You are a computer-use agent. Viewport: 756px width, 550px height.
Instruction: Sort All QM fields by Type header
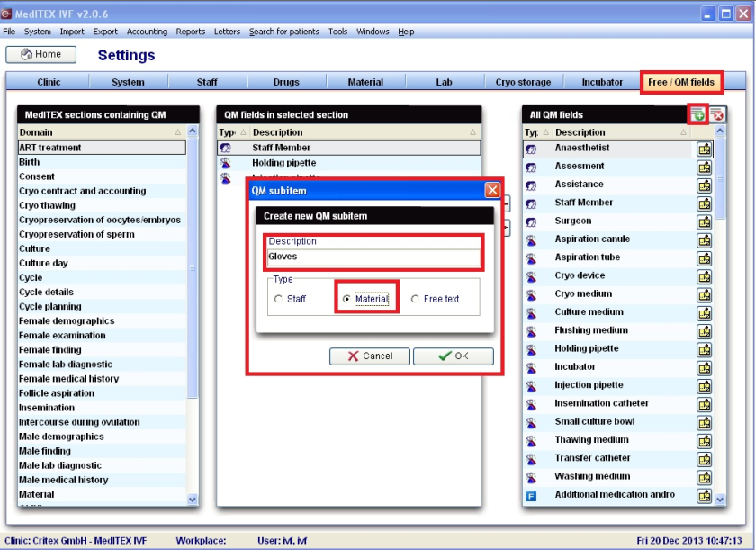[x=537, y=132]
